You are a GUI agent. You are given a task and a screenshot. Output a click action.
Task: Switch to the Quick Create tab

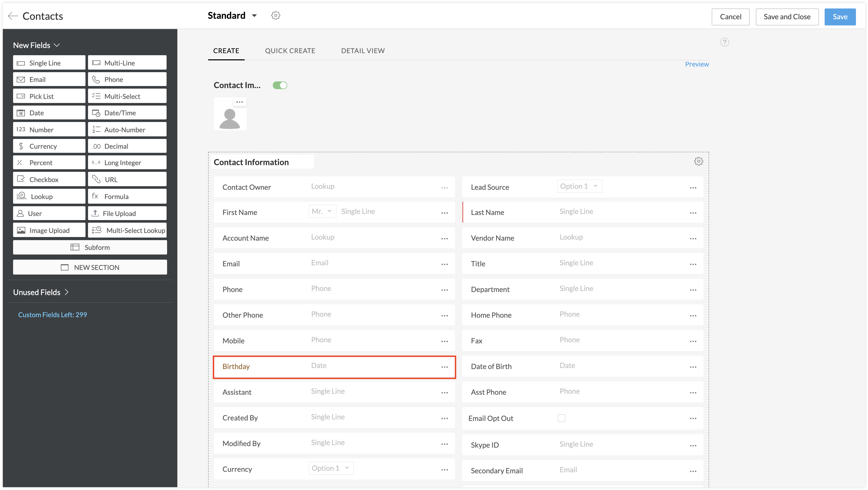point(290,51)
